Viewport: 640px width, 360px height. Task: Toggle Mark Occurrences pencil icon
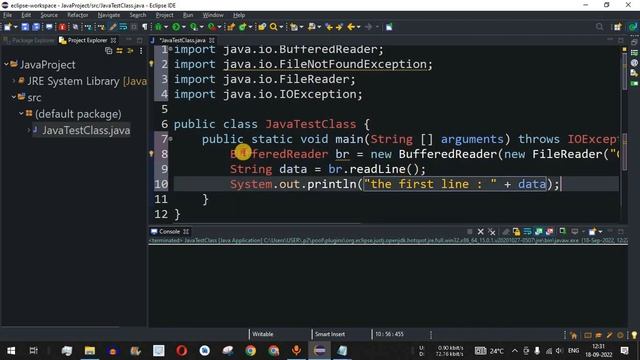click(113, 27)
